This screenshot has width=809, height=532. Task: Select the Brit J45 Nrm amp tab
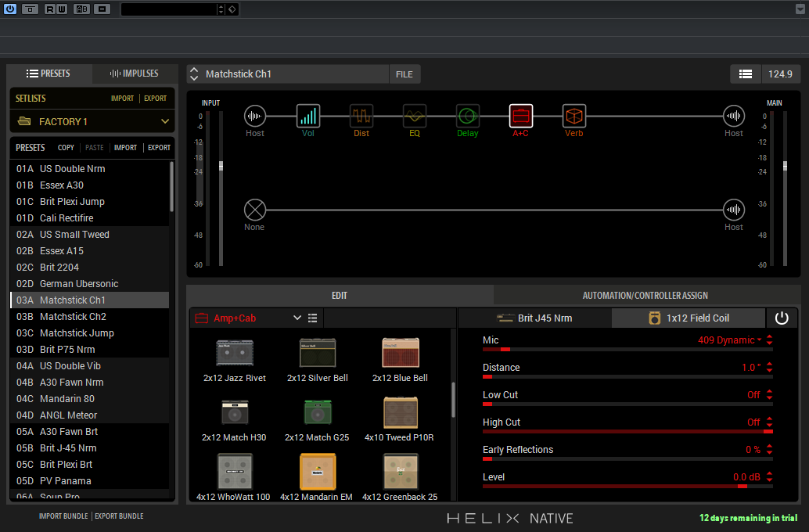534,318
